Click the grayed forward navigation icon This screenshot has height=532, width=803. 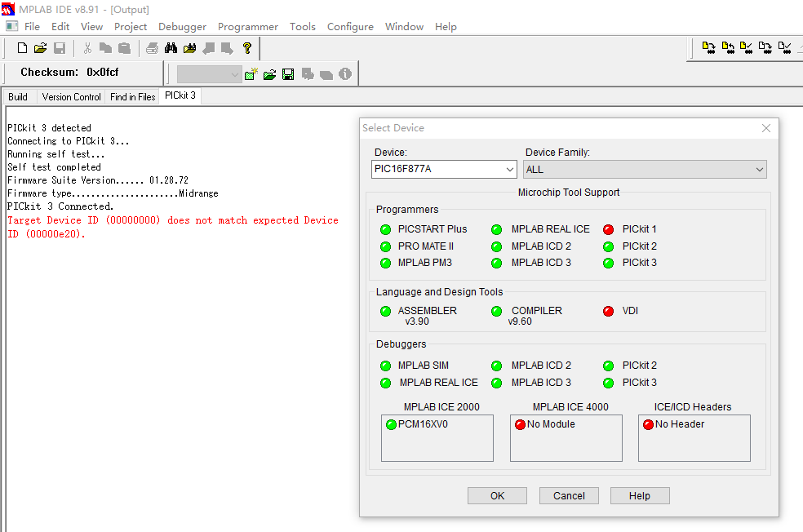(227, 48)
